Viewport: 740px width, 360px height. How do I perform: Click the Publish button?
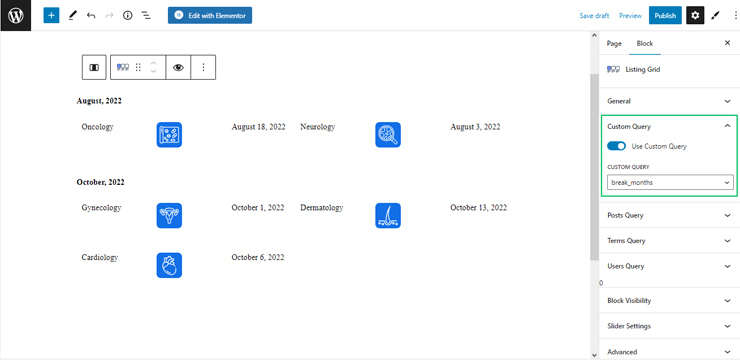[x=665, y=16]
